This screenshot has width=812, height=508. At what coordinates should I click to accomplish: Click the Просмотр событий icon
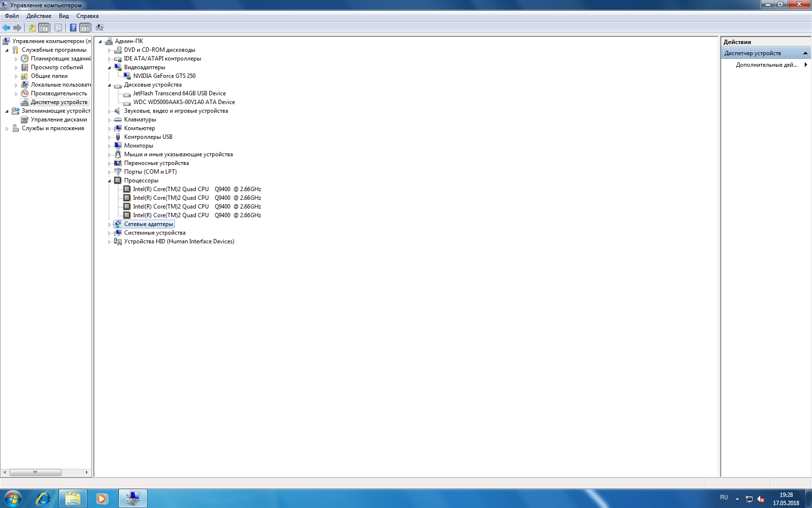[x=25, y=67]
